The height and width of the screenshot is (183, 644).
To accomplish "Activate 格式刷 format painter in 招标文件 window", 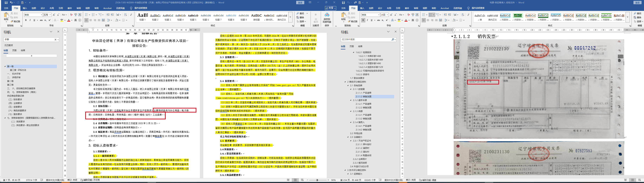I will [15, 21].
